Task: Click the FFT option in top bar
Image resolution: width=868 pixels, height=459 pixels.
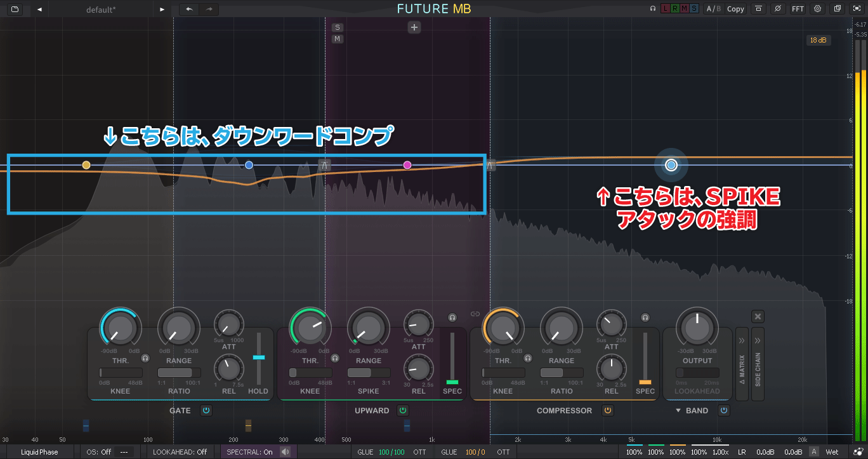Action: (x=797, y=9)
